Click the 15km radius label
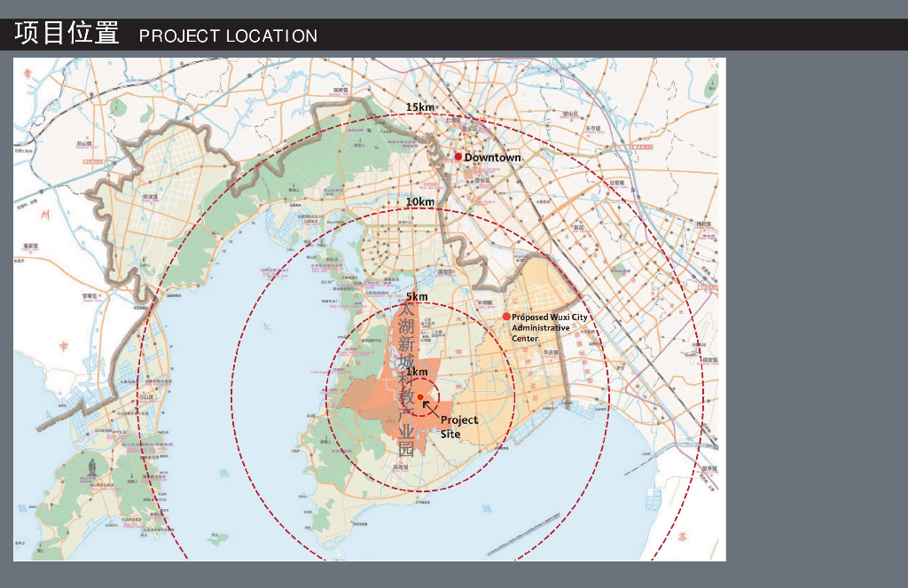The image size is (908, 588). [x=420, y=107]
